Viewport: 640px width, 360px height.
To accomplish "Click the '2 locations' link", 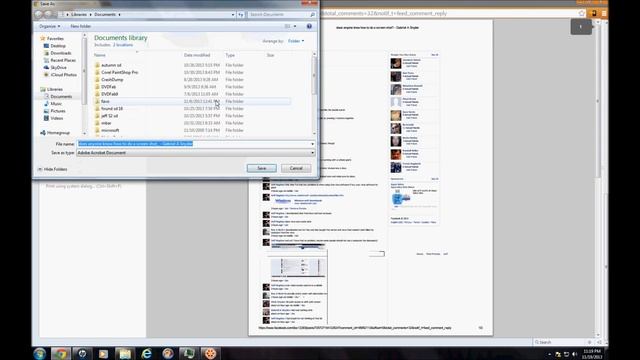I will click(123, 45).
